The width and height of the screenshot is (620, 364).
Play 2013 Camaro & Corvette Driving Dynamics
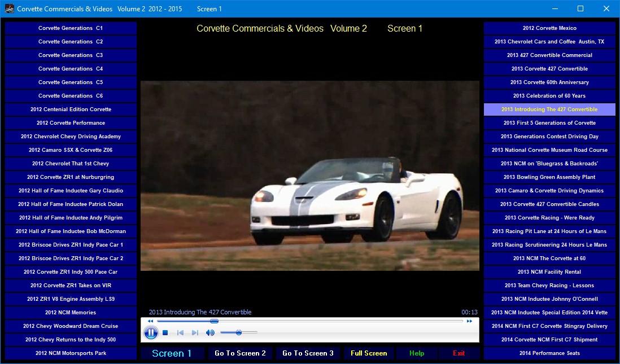[x=549, y=191]
